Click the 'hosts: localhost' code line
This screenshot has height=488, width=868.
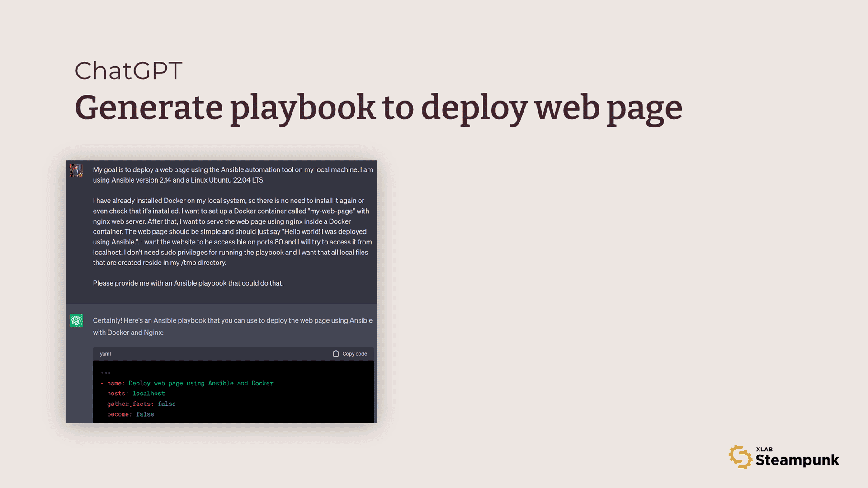(x=136, y=394)
